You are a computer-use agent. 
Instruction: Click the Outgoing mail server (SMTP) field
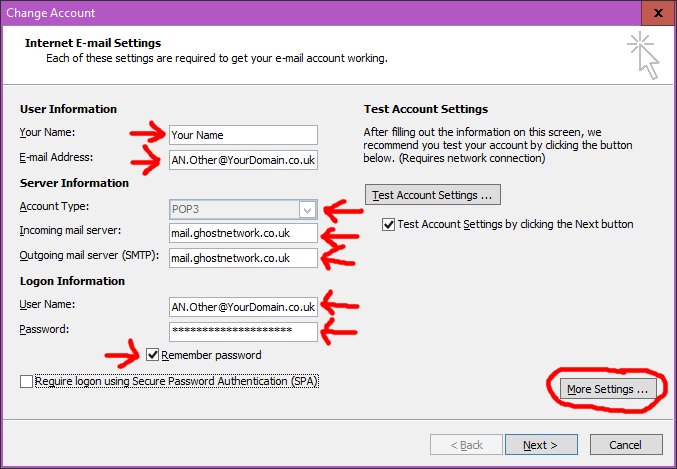click(x=243, y=258)
